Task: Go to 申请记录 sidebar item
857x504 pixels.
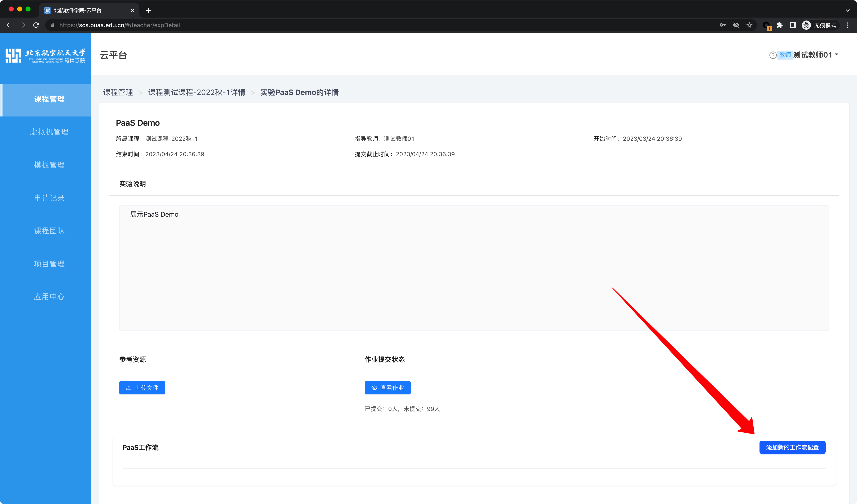Action: click(x=49, y=198)
